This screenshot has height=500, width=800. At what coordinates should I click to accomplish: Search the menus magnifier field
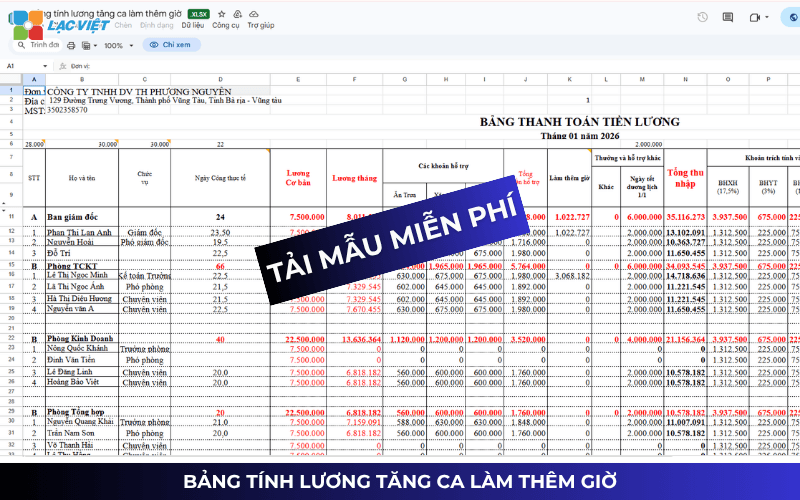[38, 45]
